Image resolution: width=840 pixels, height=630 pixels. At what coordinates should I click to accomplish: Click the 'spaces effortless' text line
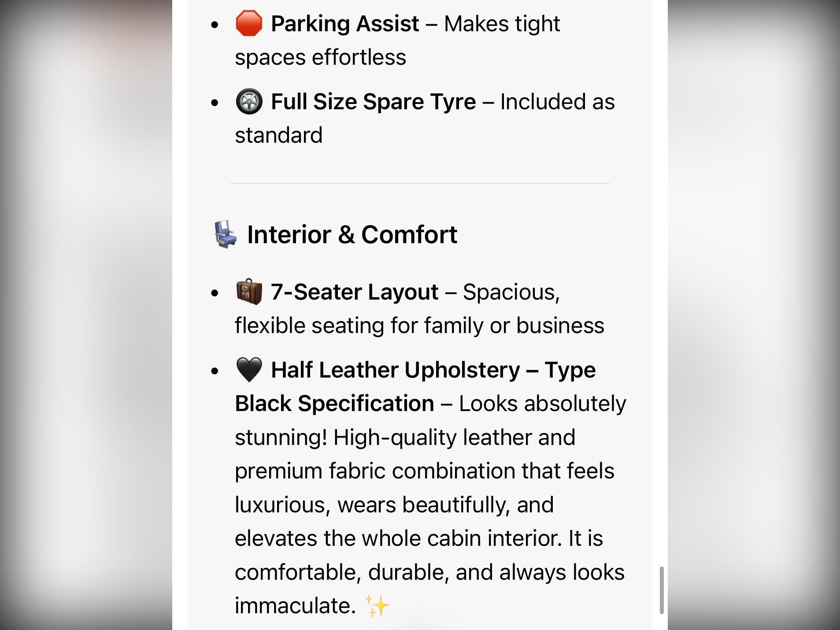click(320, 58)
